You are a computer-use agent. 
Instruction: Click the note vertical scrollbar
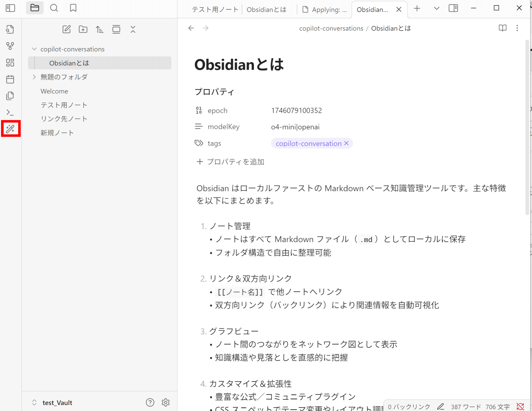[x=527, y=127]
